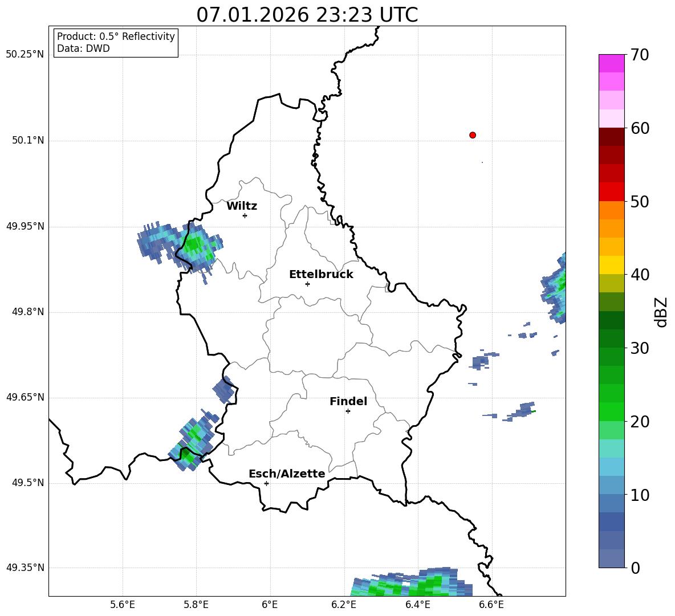
Task: Click the red radar site dot
Action: coord(473,135)
